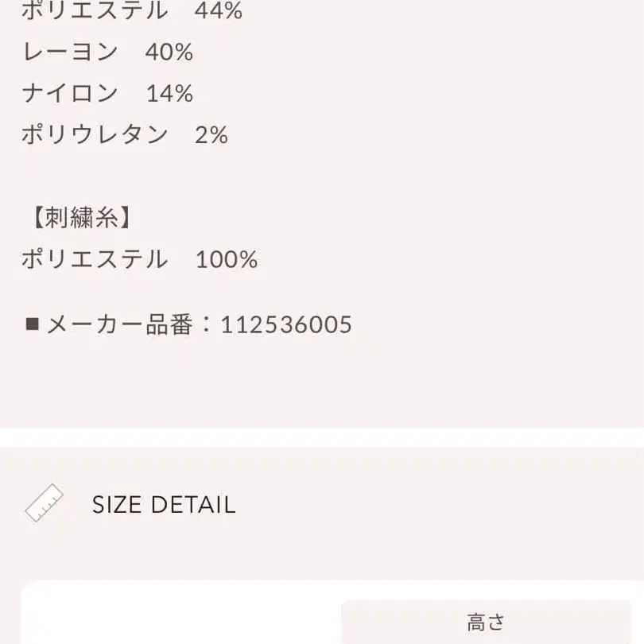
Task: Click the ポリウレタン material label
Action: 95,134
